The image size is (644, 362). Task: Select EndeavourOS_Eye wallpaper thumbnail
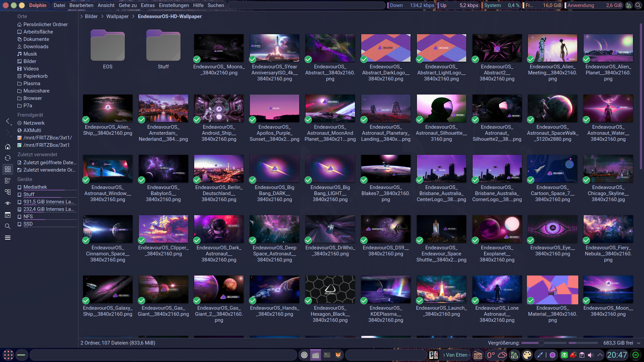coord(552,229)
